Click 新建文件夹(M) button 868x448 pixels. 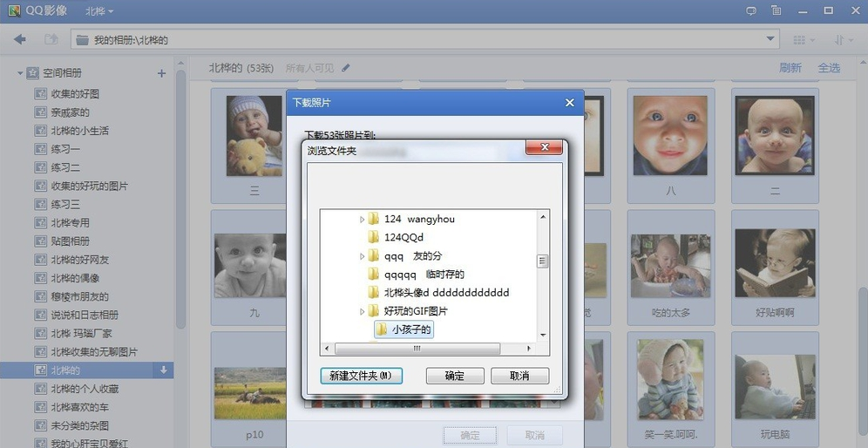361,376
